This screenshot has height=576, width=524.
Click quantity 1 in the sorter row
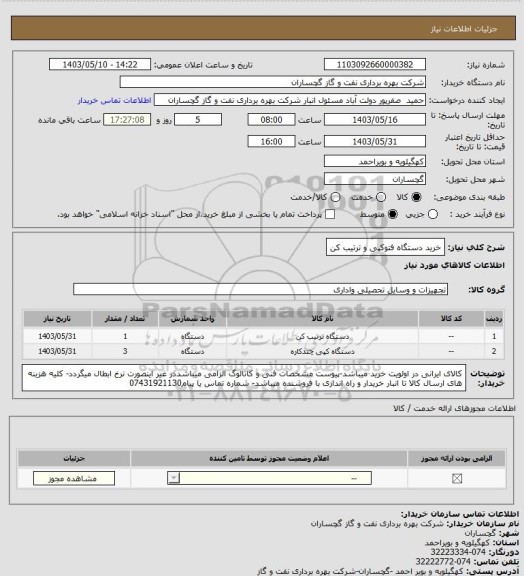point(125,336)
